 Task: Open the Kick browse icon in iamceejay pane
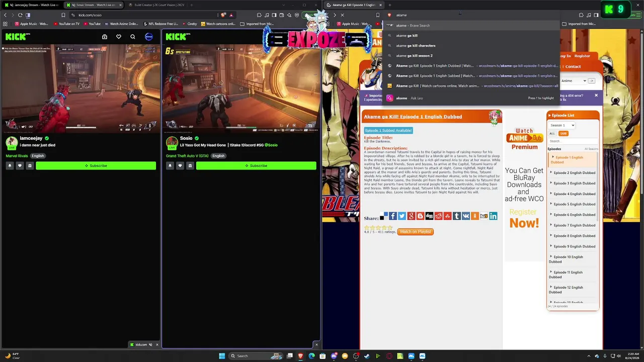105,37
